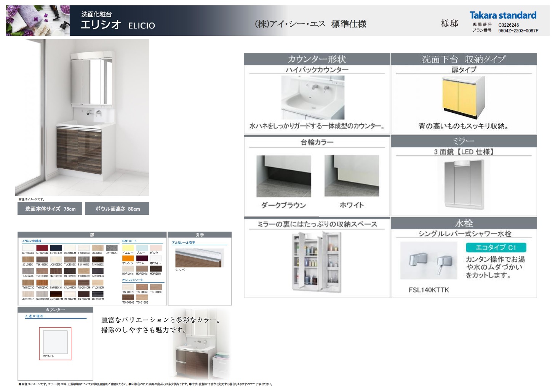The image size is (555, 392).
Task: Click the カウンター形状 section header
Action: (x=317, y=59)
